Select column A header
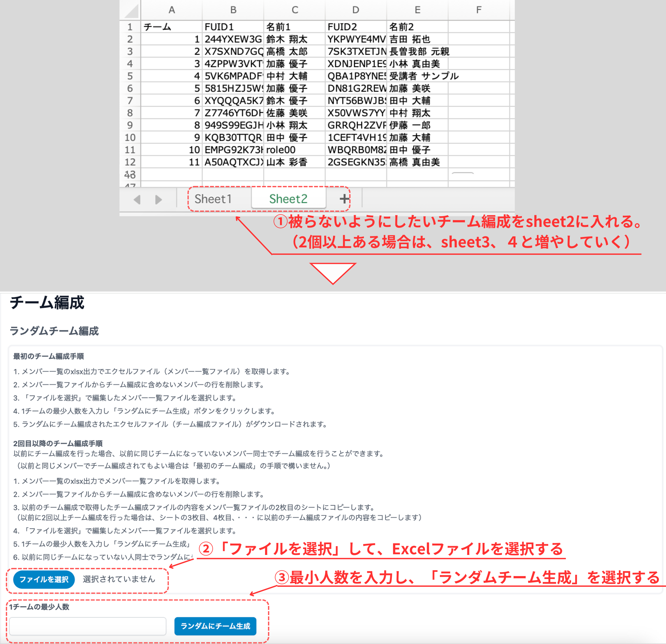This screenshot has height=644, width=666. [172, 10]
